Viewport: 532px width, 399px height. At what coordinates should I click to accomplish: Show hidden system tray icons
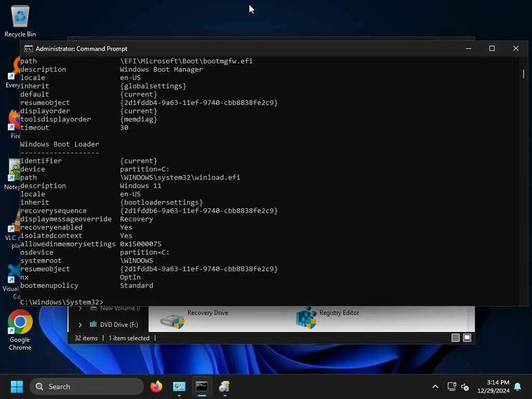click(x=435, y=387)
